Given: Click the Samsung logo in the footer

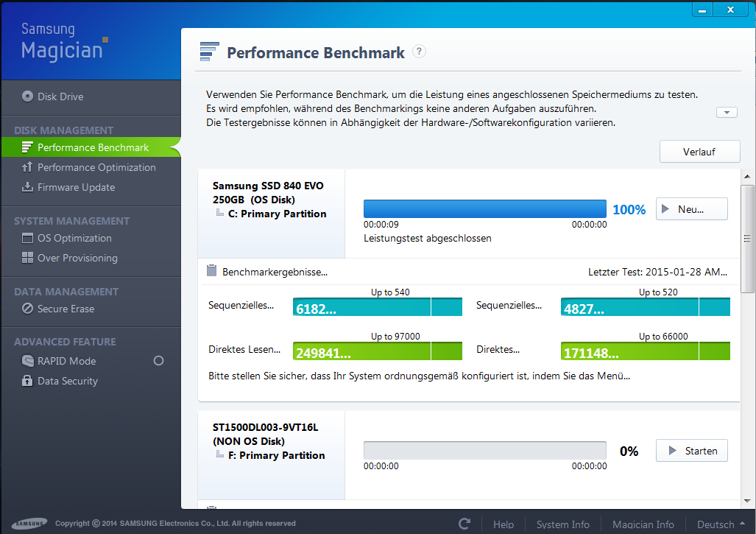Looking at the screenshot, I should pyautogui.click(x=30, y=524).
